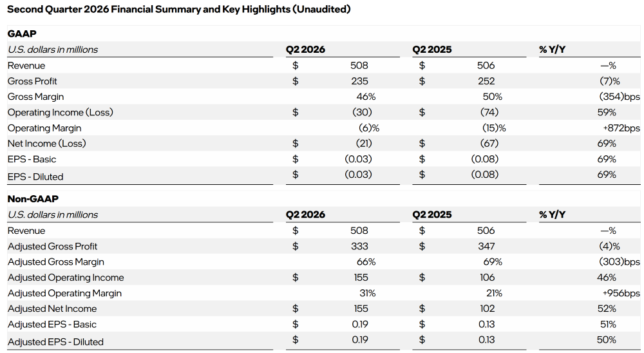Viewport: 644px width, 353px height.
Task: Click the GAAP Q2 2025 column header
Action: pyautogui.click(x=431, y=50)
